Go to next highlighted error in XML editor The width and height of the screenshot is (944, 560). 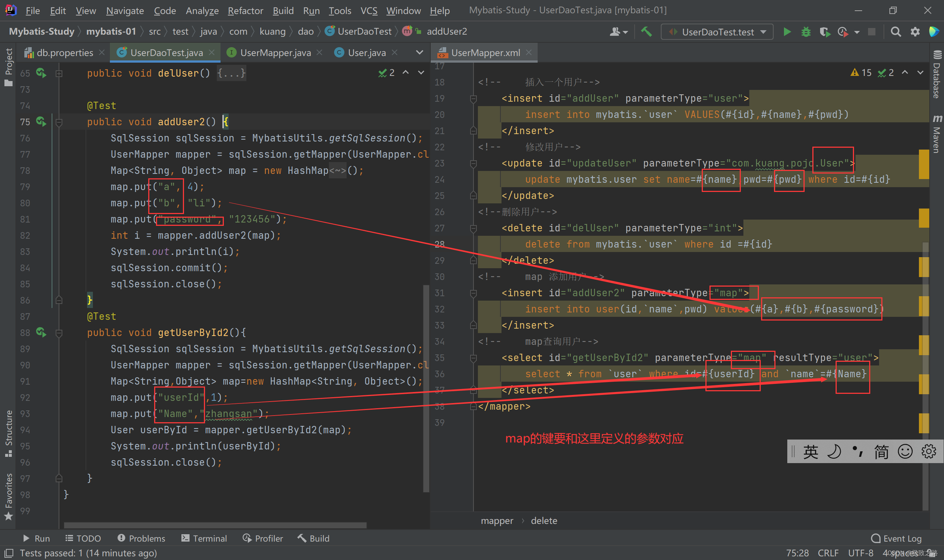(920, 73)
